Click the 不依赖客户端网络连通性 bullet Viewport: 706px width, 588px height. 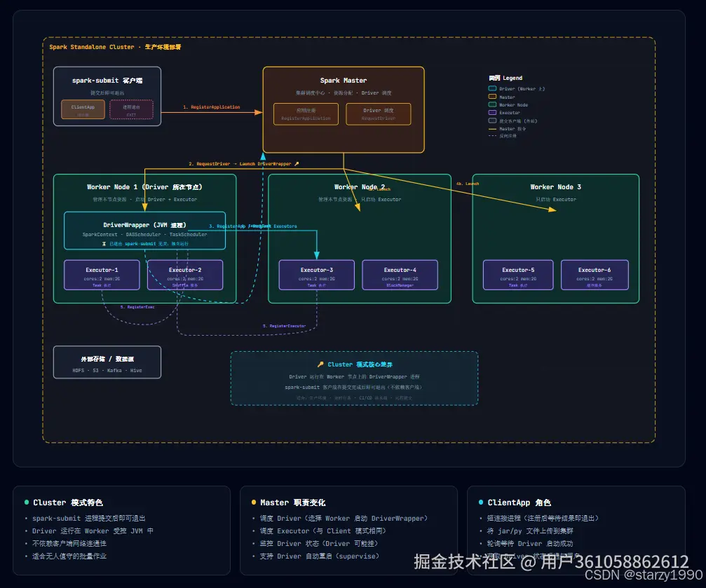69,543
